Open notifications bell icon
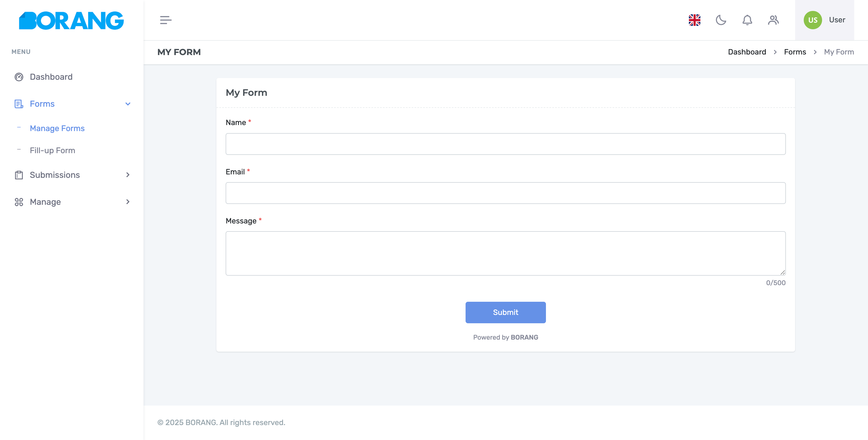 pyautogui.click(x=747, y=20)
